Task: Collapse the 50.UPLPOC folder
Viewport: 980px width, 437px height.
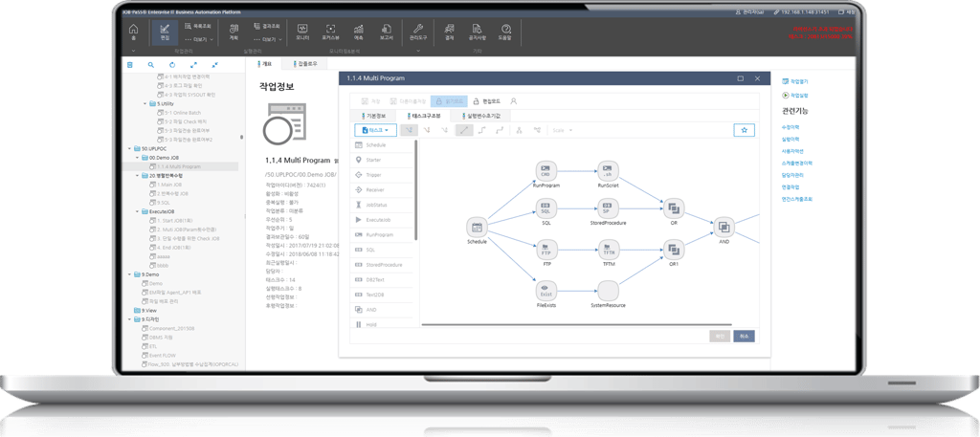Action: click(130, 149)
